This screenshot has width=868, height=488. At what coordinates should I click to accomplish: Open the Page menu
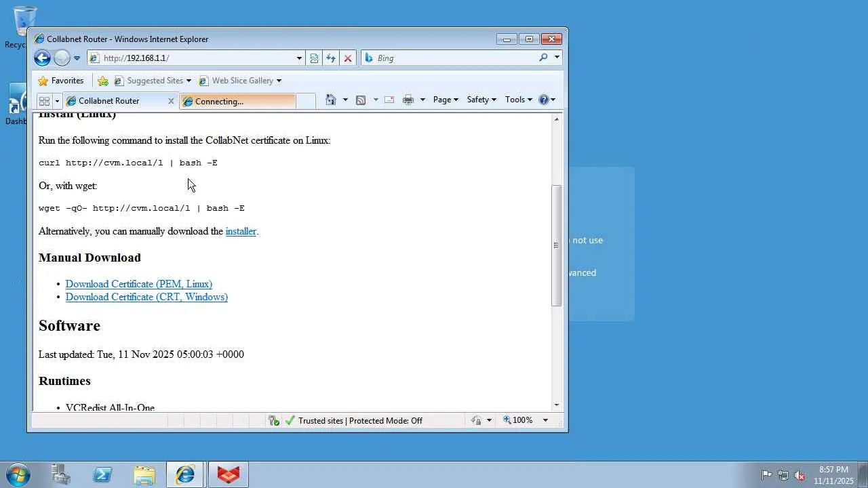point(446,100)
